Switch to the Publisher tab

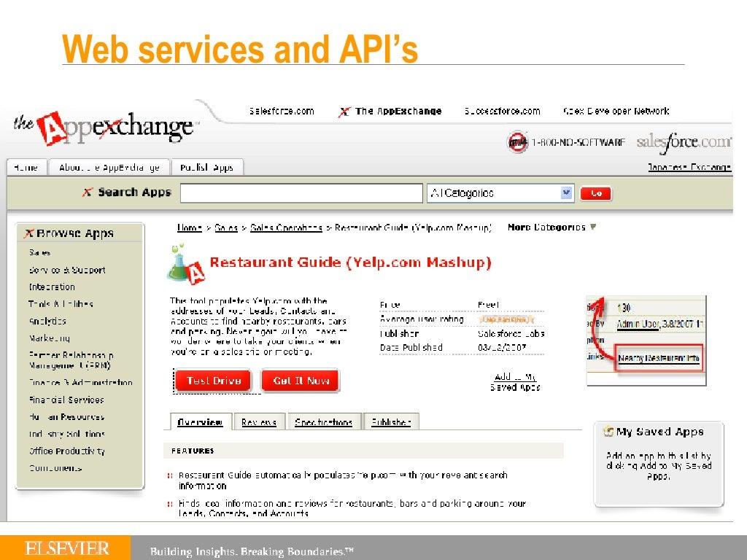pos(391,422)
